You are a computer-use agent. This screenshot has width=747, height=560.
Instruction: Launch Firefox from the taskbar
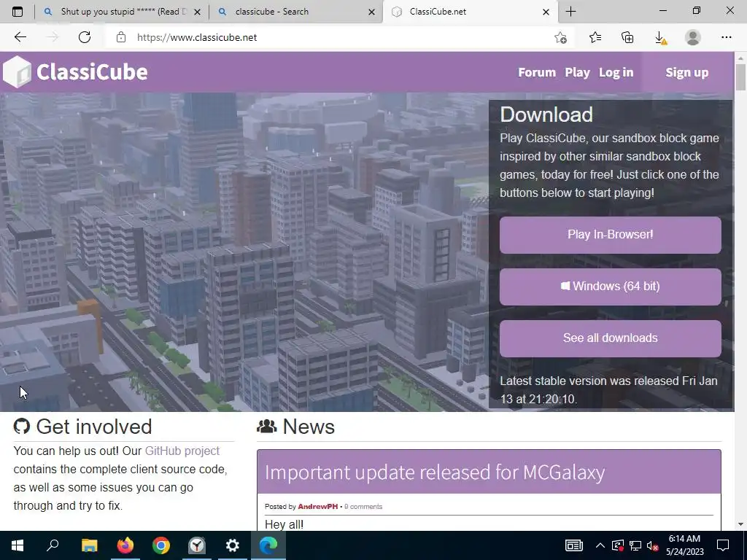pos(125,545)
